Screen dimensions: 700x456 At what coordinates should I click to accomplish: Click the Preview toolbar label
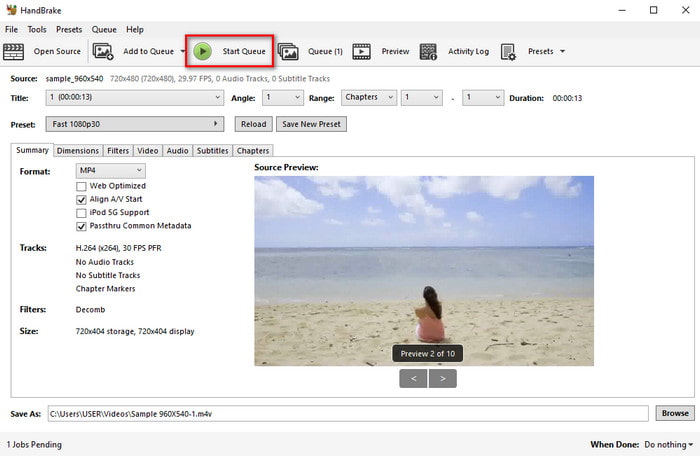[x=395, y=51]
